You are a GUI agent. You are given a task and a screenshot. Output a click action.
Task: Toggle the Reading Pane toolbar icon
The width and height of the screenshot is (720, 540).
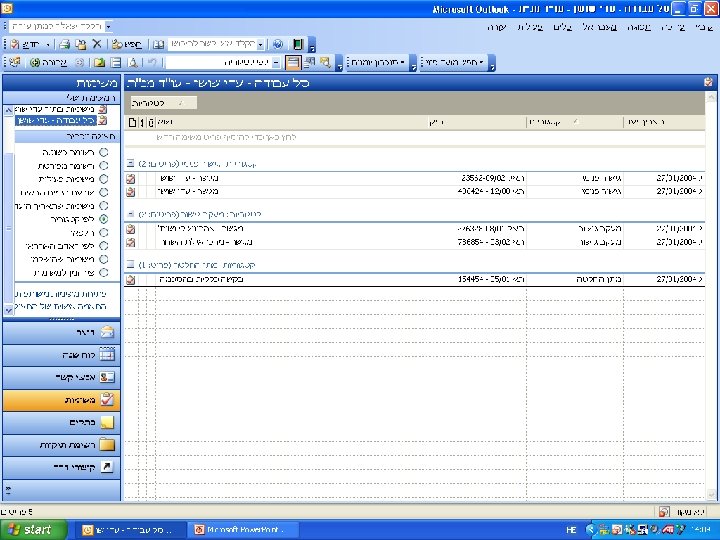tap(116, 63)
